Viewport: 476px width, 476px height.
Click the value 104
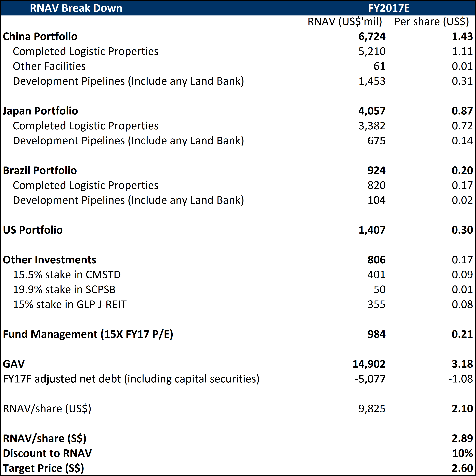tap(376, 200)
